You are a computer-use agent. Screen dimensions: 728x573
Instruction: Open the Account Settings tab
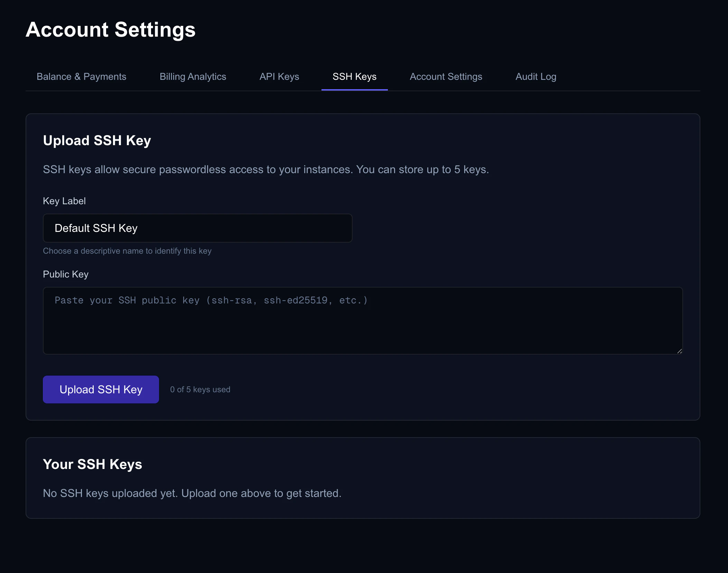click(x=446, y=76)
